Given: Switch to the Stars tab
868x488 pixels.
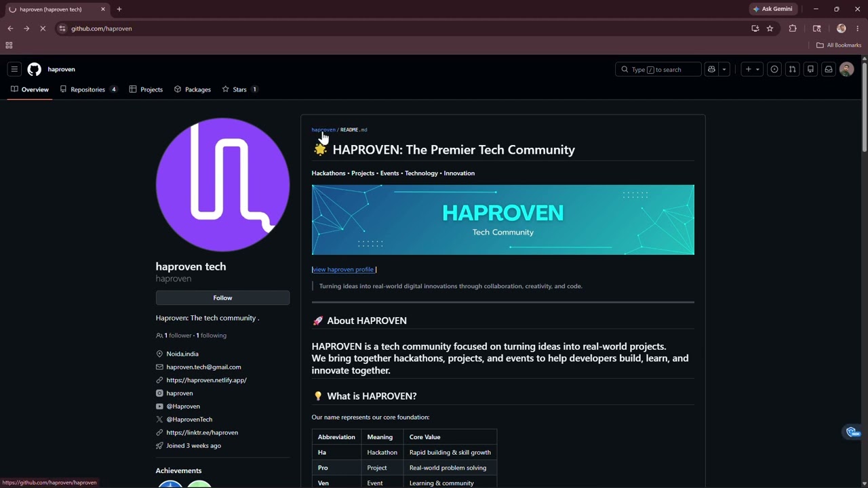Looking at the screenshot, I should coord(239,89).
